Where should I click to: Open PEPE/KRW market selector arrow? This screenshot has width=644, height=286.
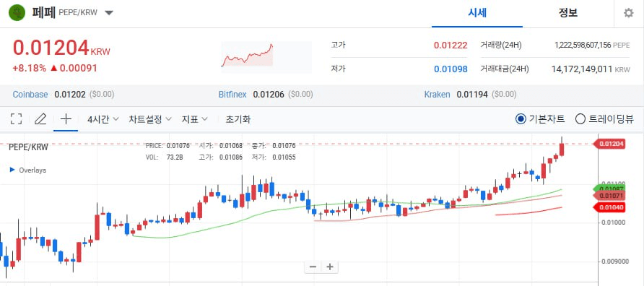(x=108, y=13)
